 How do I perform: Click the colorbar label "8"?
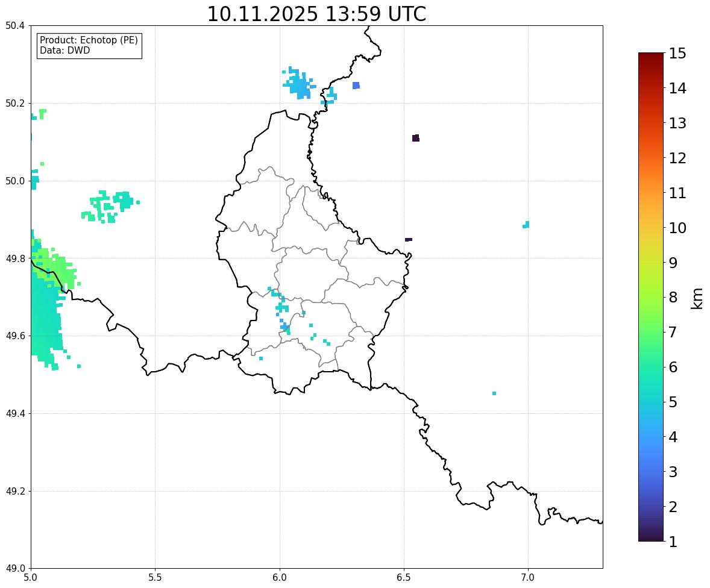click(x=673, y=298)
